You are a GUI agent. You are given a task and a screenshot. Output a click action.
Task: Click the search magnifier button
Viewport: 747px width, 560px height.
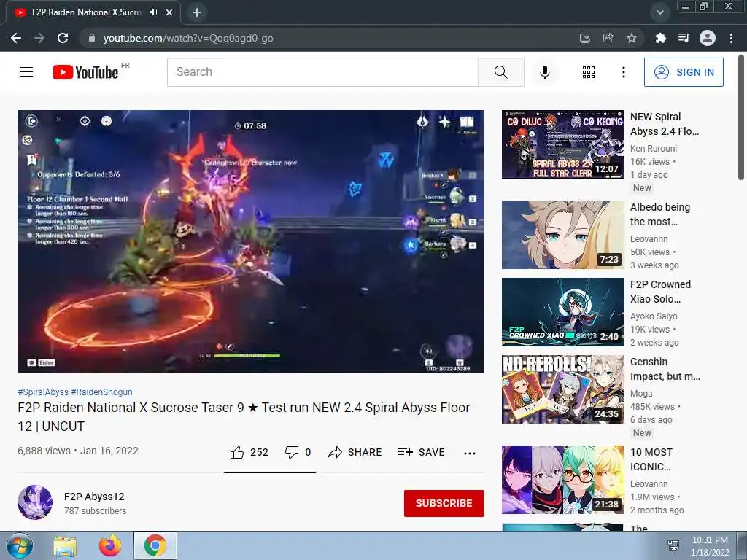pos(500,72)
